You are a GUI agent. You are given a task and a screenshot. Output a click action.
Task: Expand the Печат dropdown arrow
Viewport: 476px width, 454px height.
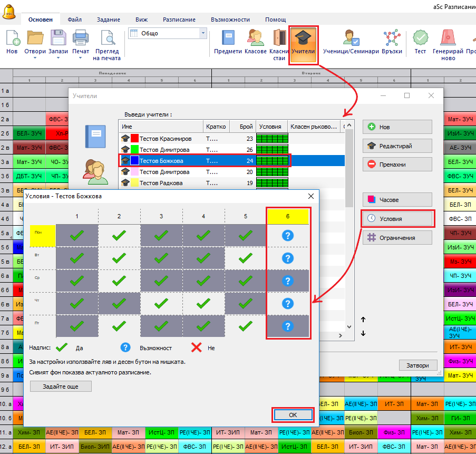80,58
